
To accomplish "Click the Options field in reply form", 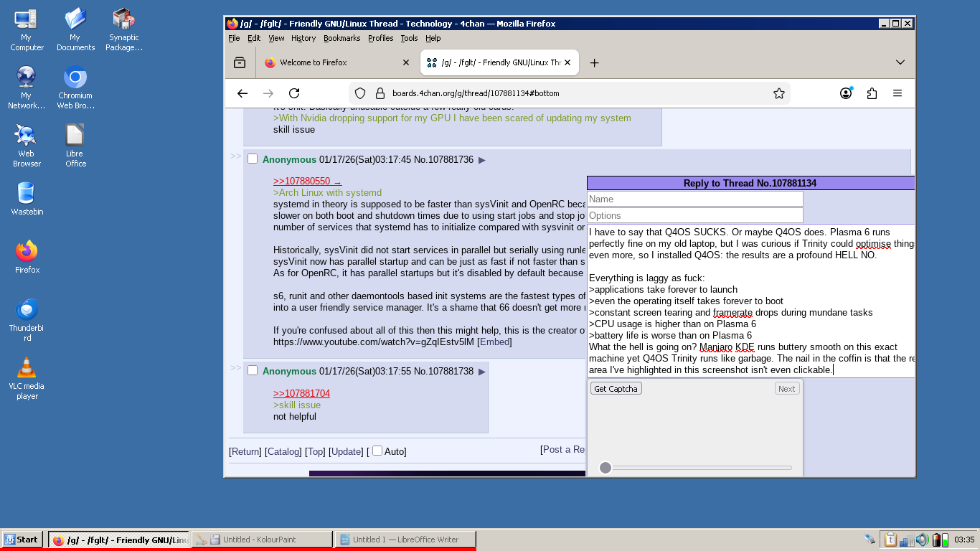I will [x=695, y=215].
